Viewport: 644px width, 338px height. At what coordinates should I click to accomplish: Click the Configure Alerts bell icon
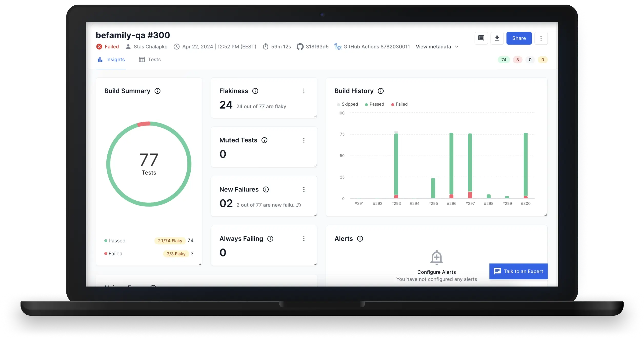(437, 258)
